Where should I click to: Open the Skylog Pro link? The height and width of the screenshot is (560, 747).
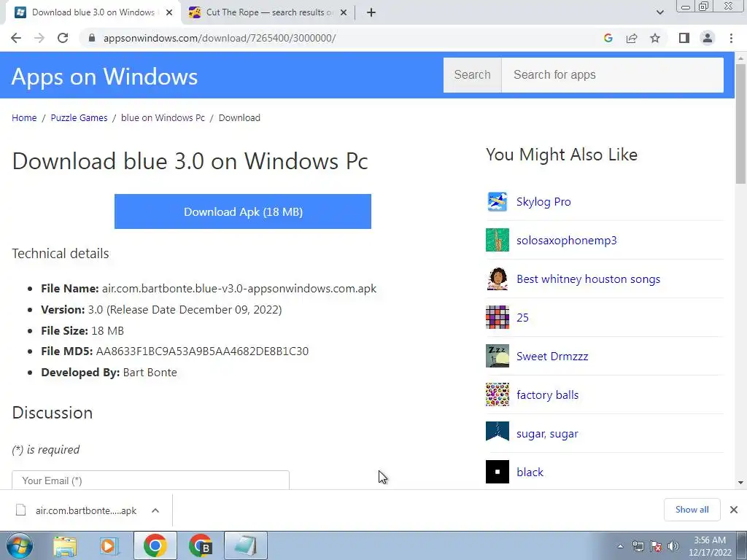pos(543,201)
